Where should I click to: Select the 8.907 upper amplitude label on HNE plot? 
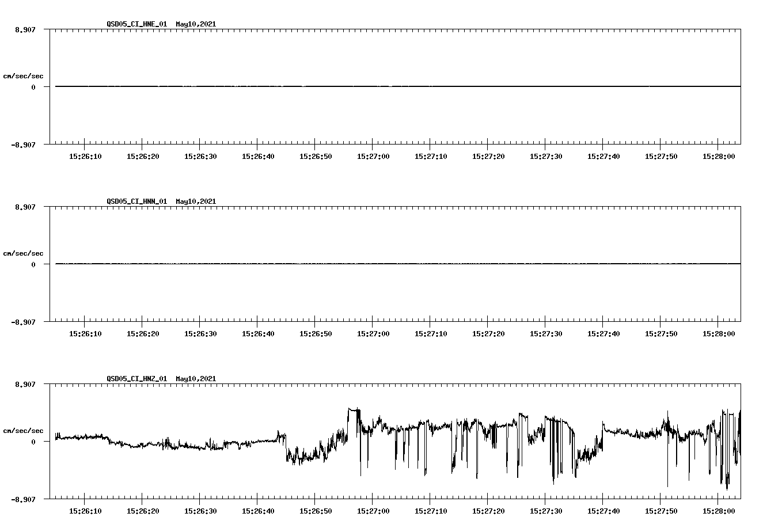click(x=26, y=29)
